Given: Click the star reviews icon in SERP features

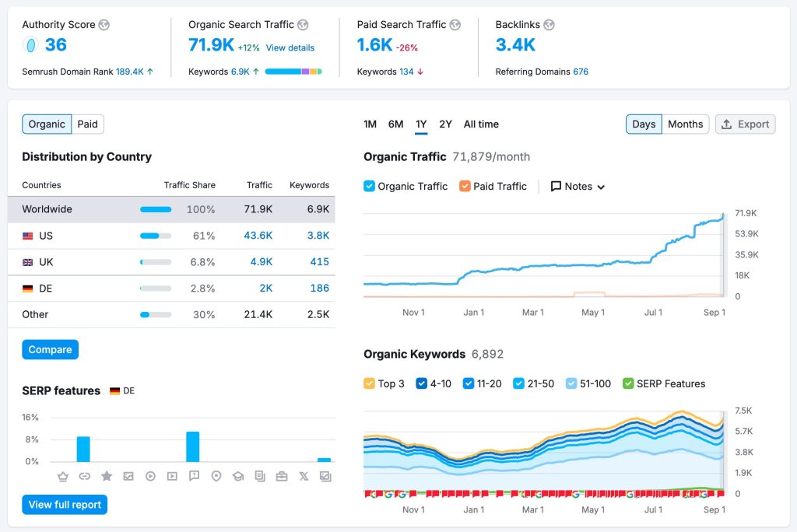Looking at the screenshot, I should [x=107, y=476].
